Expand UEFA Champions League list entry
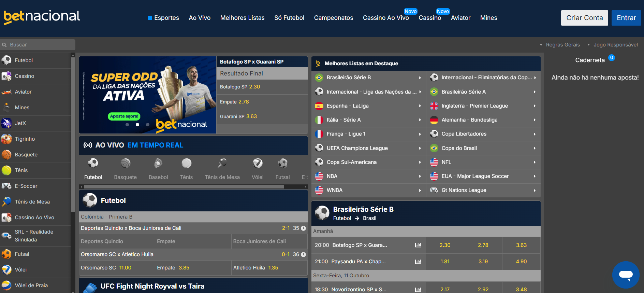The height and width of the screenshot is (293, 644). pyautogui.click(x=368, y=148)
